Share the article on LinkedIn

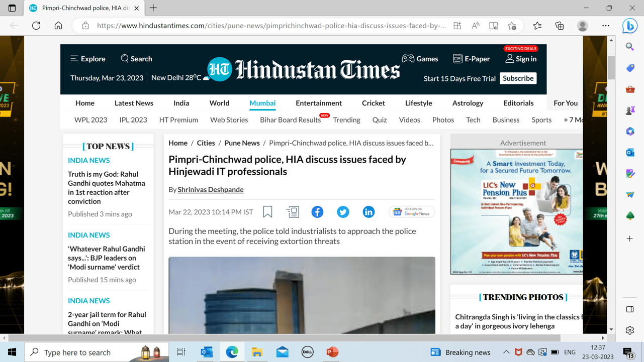(369, 212)
